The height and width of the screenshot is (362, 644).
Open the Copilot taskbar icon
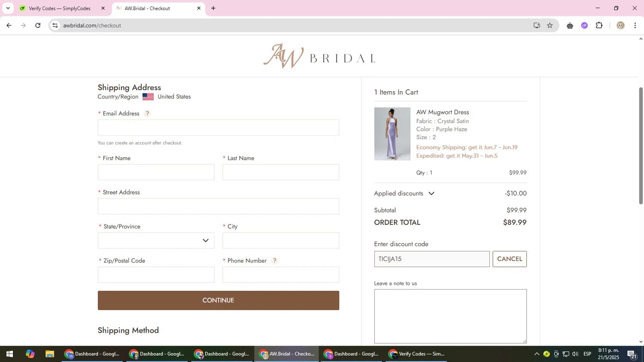[30, 354]
